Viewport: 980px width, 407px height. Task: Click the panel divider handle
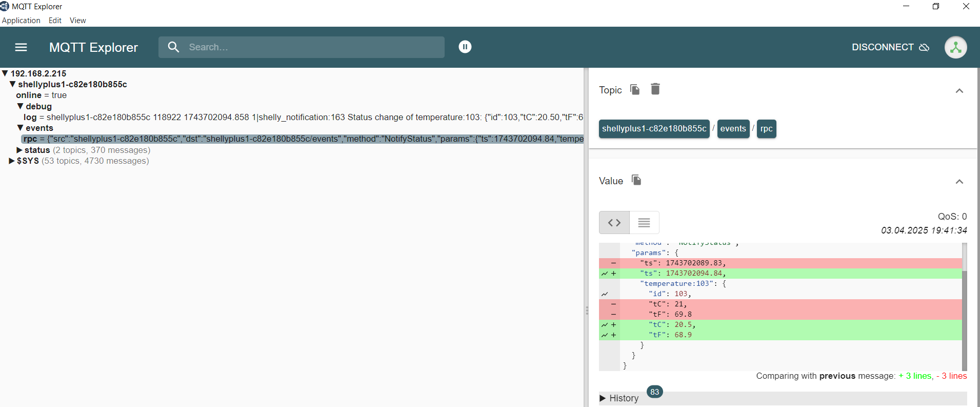point(587,311)
